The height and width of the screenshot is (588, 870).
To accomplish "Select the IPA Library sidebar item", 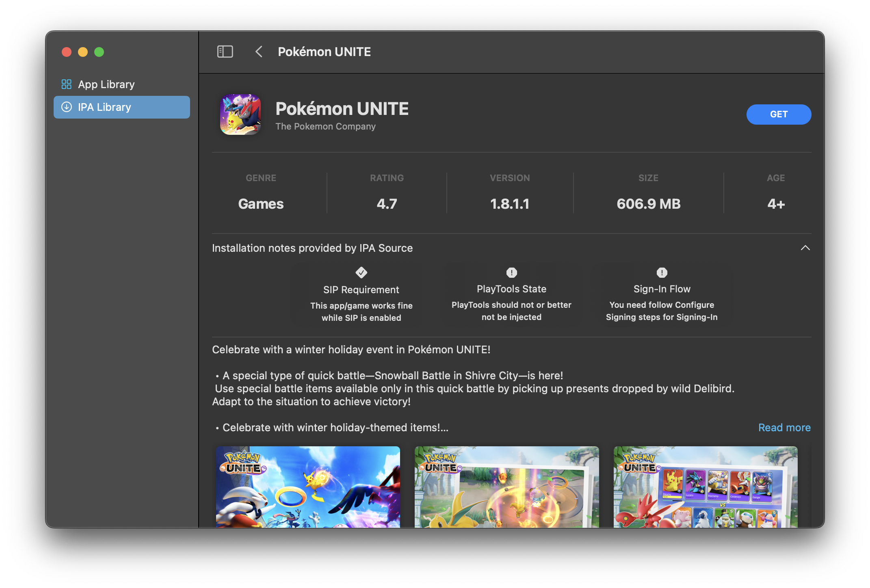I will pyautogui.click(x=121, y=107).
